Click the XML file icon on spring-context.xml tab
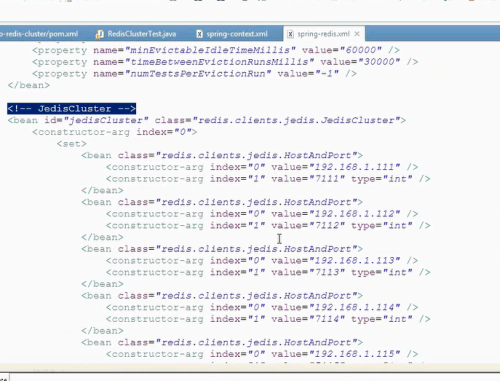The image size is (500, 381). 199,34
